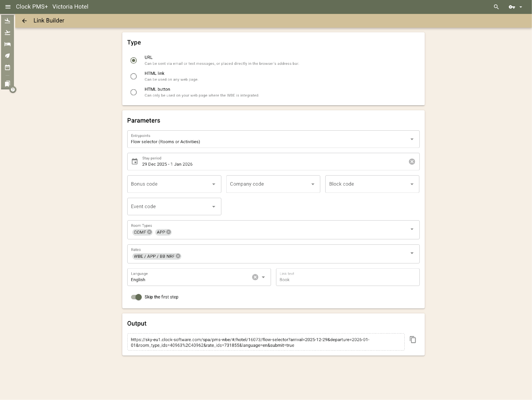Image resolution: width=532 pixels, height=400 pixels.
Task: Select the flight departures icon in sidebar
Action: pos(7,32)
